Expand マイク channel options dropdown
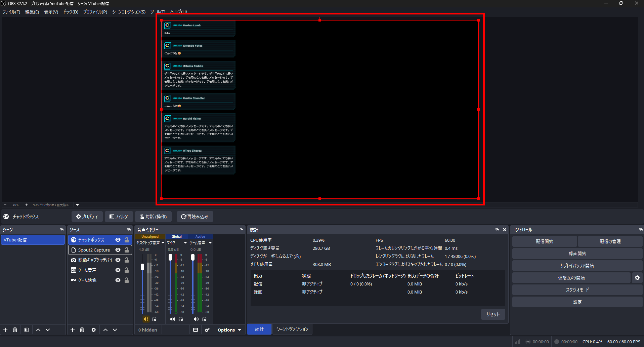This screenshot has width=644, height=347. 185,243
